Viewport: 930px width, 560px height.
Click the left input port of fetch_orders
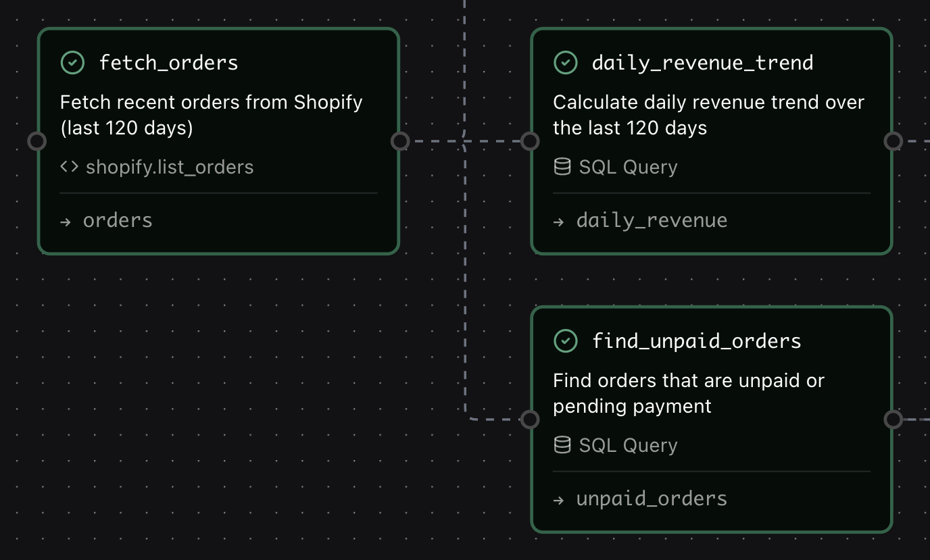pyautogui.click(x=36, y=141)
